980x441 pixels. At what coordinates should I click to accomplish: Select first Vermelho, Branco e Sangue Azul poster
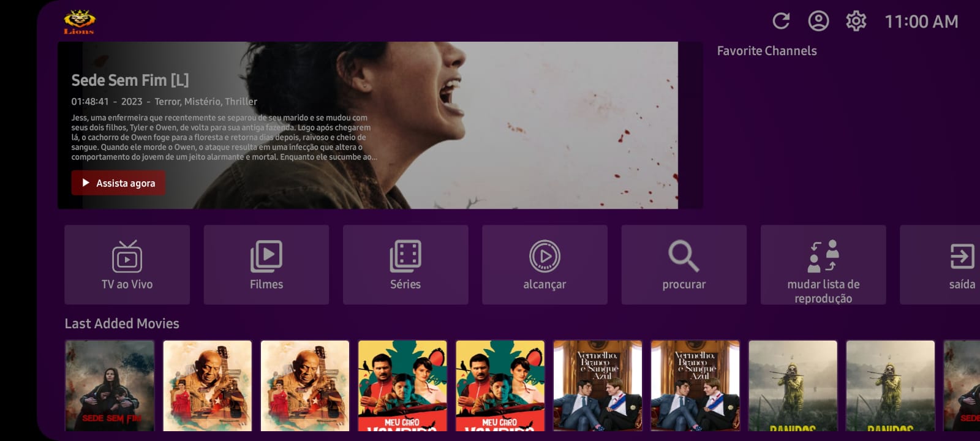pos(598,386)
